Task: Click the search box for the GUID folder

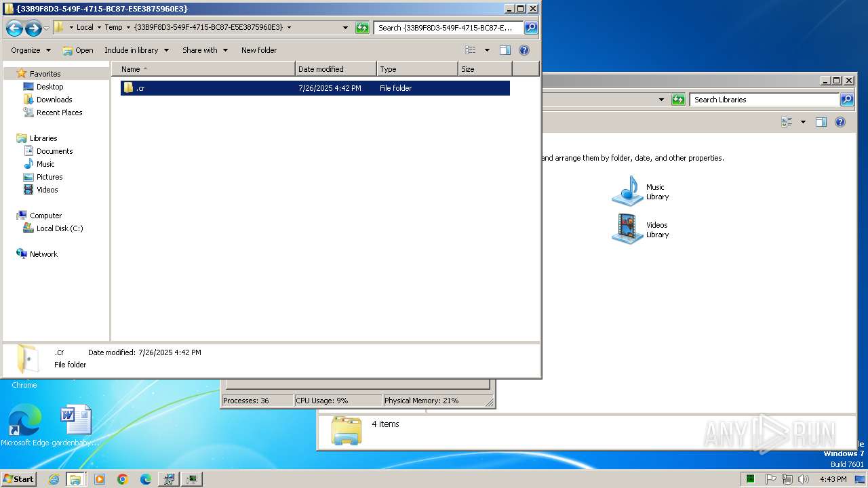Action: [448, 28]
